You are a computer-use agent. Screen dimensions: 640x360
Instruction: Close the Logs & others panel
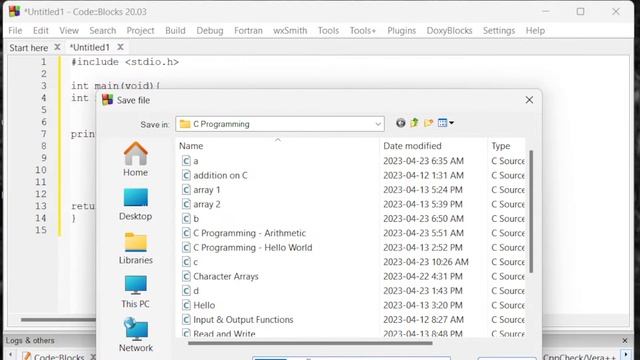[x=625, y=340]
